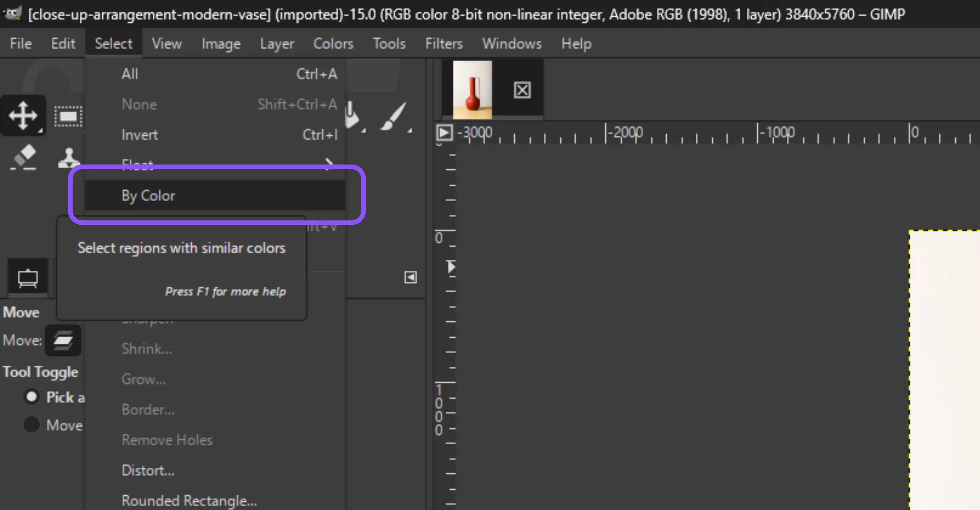Open the Colors menu
Viewport: 980px width, 510px height.
pos(333,43)
